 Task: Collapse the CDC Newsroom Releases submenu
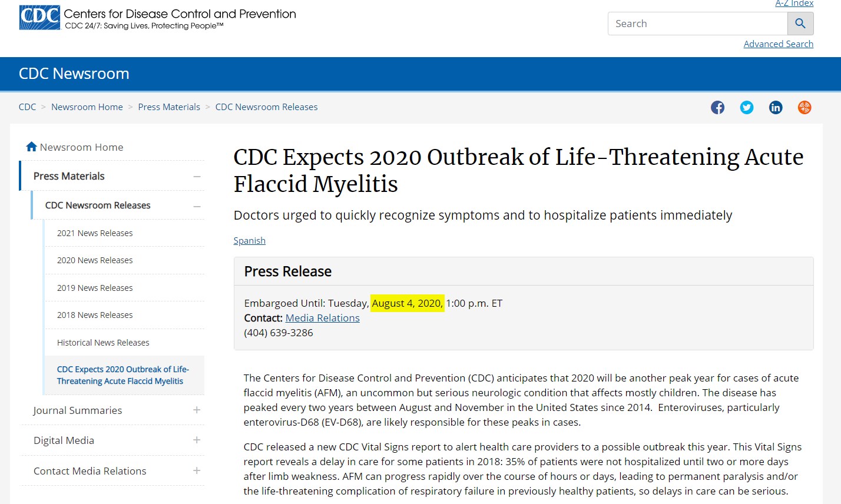pyautogui.click(x=197, y=205)
